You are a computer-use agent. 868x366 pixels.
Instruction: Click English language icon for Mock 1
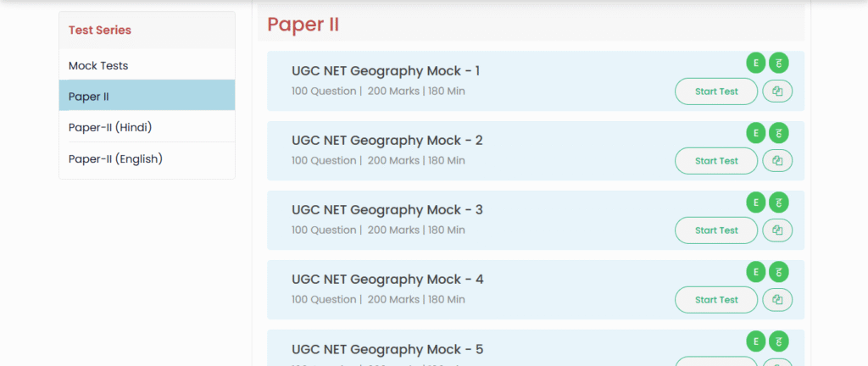pos(755,64)
